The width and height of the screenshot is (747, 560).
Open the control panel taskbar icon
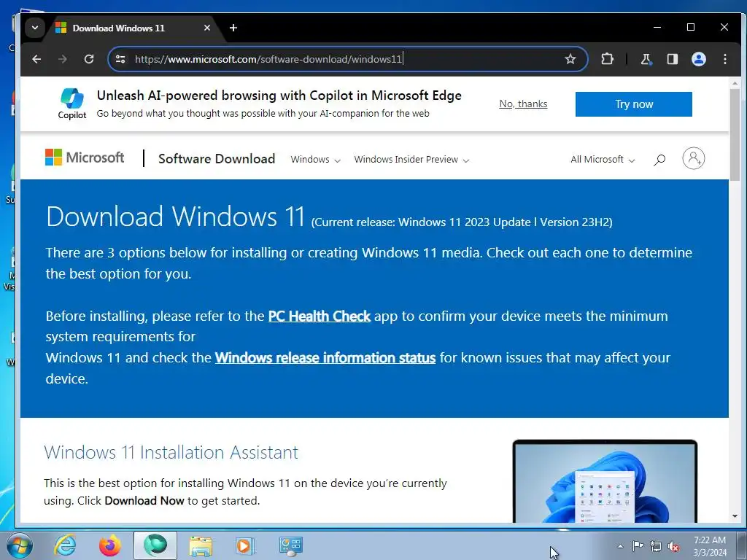[290, 545]
